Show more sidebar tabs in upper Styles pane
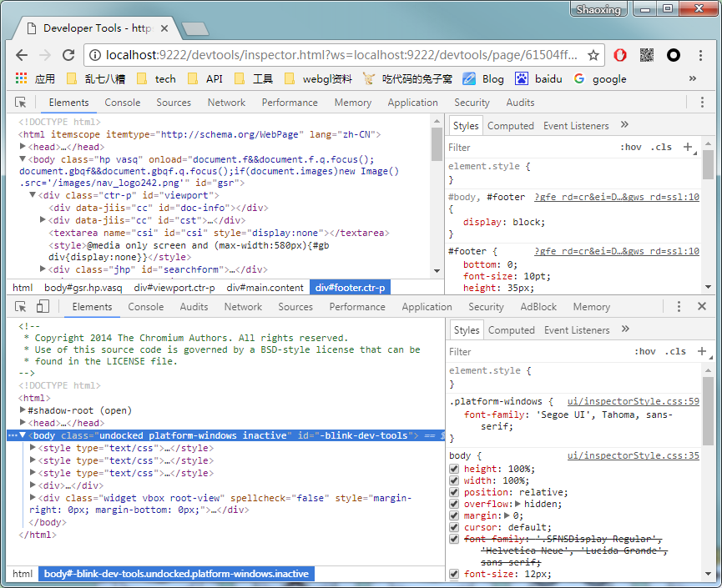 [624, 124]
